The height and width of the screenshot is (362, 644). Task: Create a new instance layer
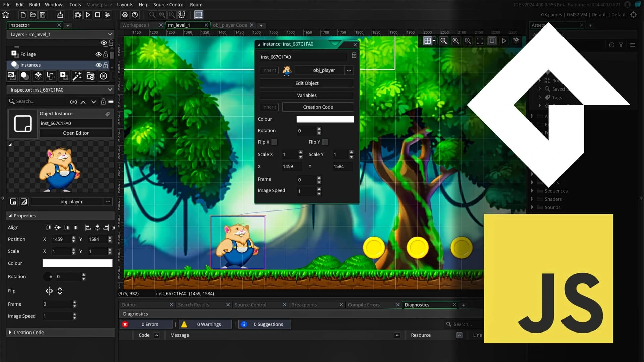[x=25, y=76]
